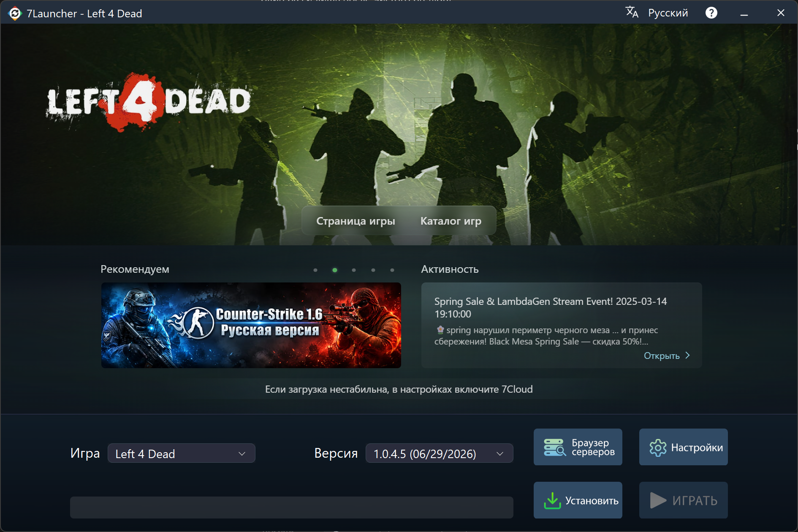Click the Black Mesa Spring Sale description
This screenshot has width=798, height=532.
(546, 336)
